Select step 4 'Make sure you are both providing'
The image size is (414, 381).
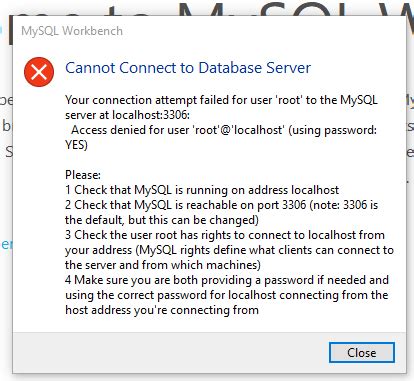(227, 280)
